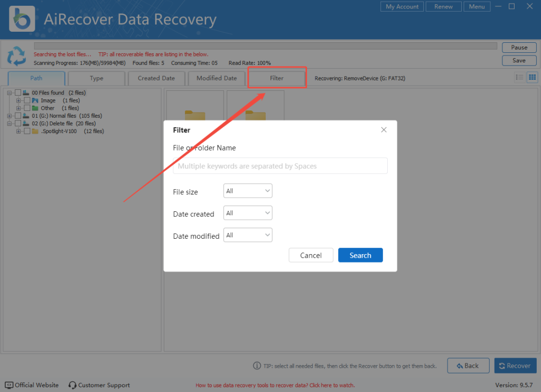Select the grid view icon
The height and width of the screenshot is (392, 541).
click(x=532, y=77)
